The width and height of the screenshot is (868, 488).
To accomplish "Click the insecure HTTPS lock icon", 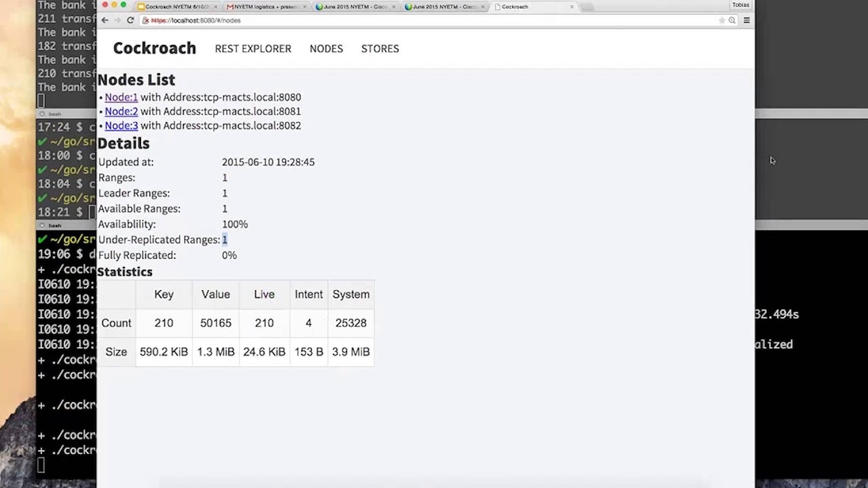I will point(146,20).
